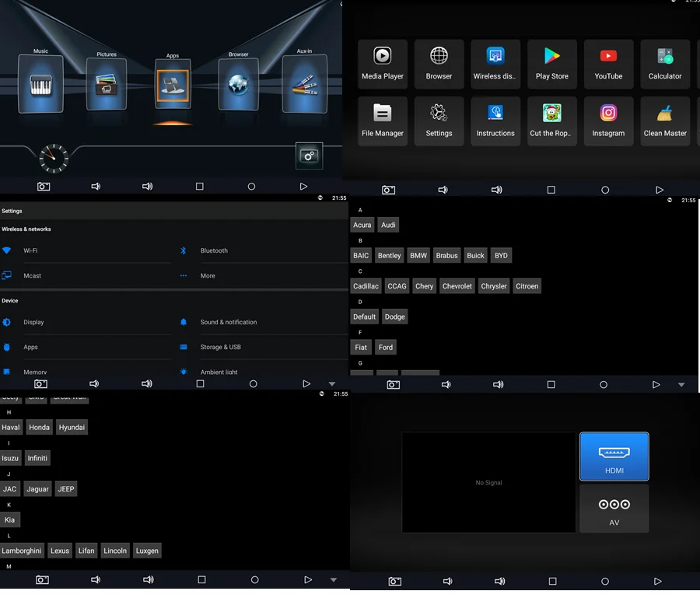Expand More under Wireless & networks
This screenshot has width=700, height=598.
(x=264, y=276)
